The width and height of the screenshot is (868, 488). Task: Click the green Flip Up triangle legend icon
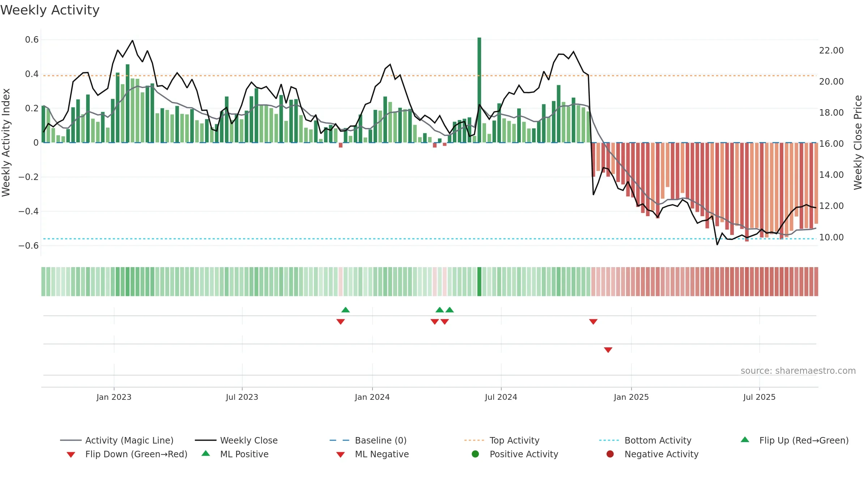pos(745,440)
